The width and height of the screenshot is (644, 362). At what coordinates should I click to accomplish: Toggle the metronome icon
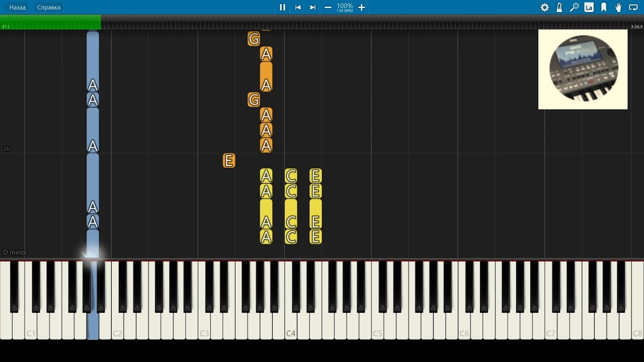click(559, 8)
